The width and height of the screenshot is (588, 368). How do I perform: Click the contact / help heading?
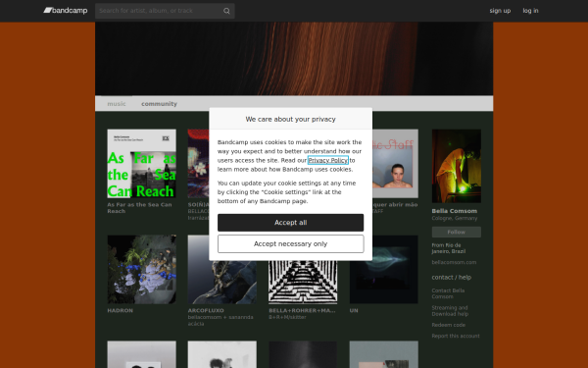[452, 278]
